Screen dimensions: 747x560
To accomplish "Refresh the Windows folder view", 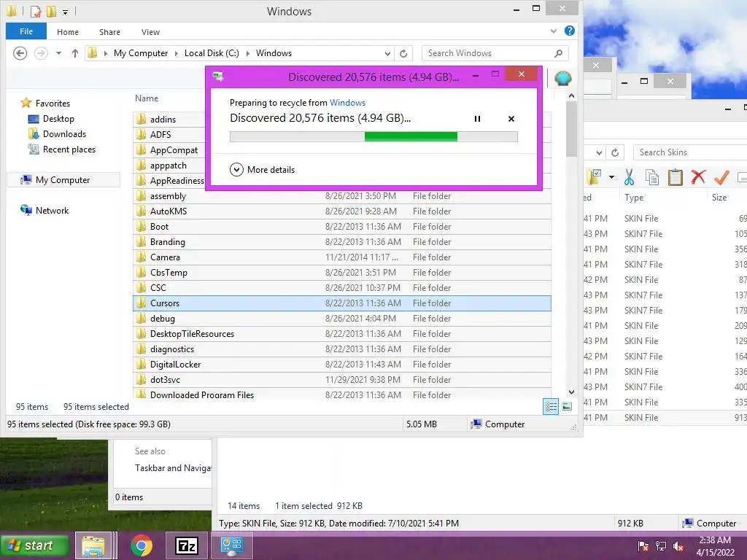I will click(x=403, y=53).
